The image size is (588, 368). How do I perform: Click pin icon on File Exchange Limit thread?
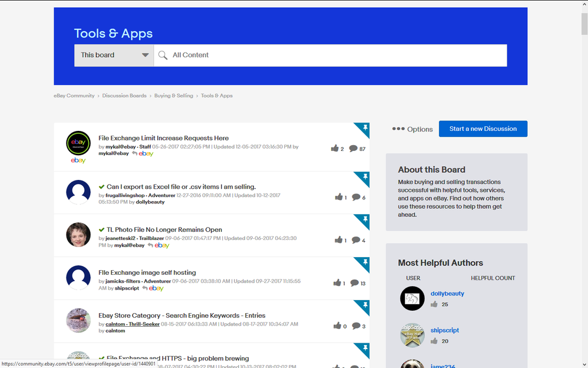(365, 128)
